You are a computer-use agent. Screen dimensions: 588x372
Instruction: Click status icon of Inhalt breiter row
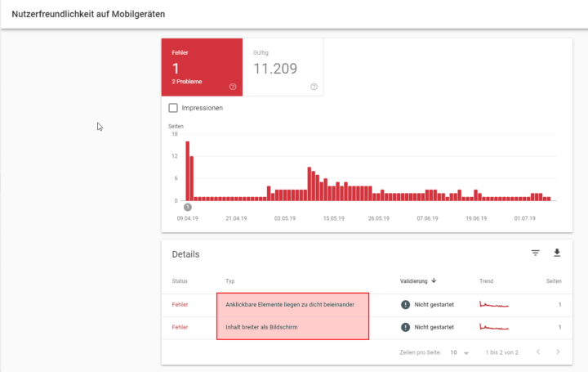pos(405,327)
